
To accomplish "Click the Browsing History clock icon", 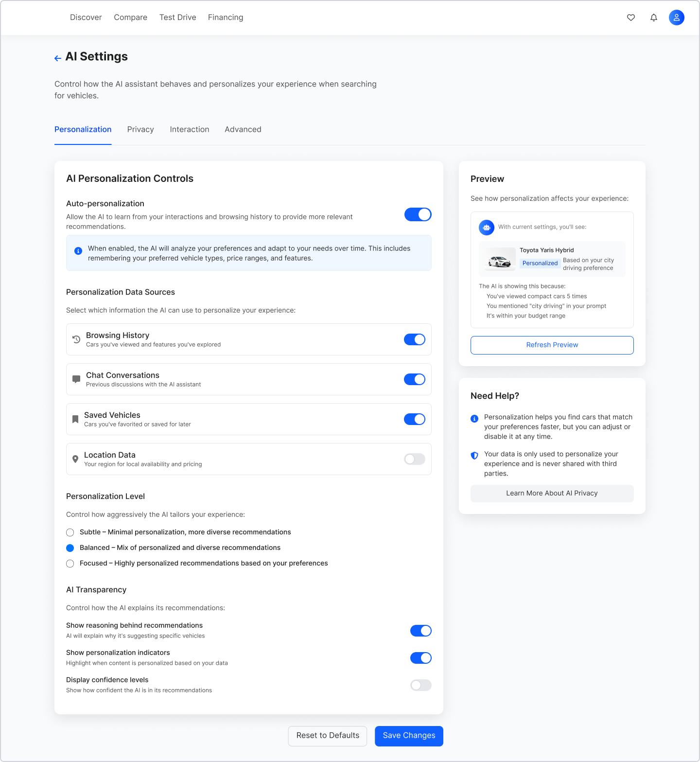I will pos(76,339).
